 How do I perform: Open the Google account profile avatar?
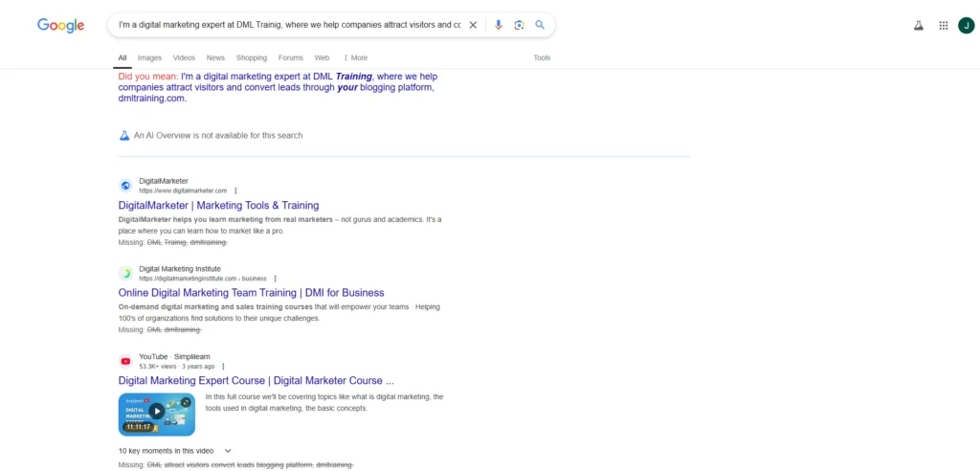966,26
